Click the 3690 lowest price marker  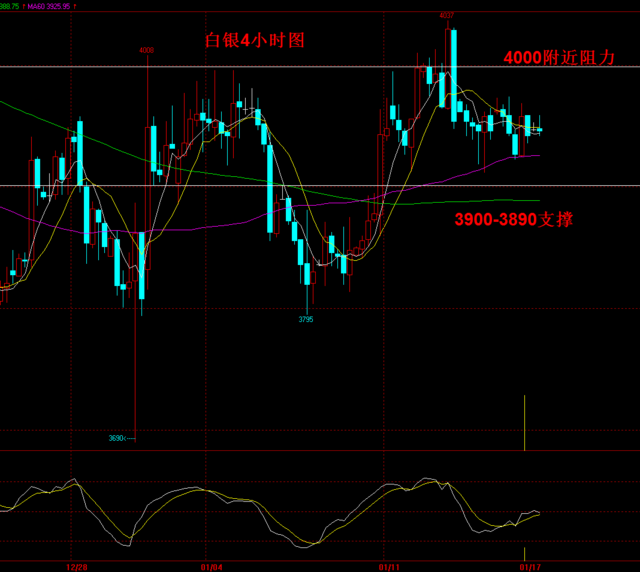point(117,438)
